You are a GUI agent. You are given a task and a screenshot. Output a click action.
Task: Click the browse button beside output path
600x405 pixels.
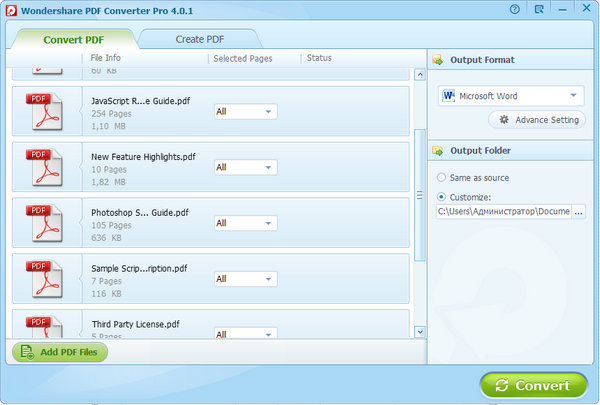click(578, 212)
